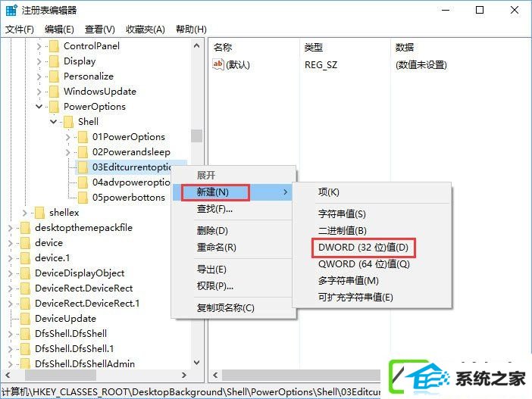This screenshot has height=399, width=532.
Task: Choose 权限(P)... in the context menu
Action: coord(215,286)
